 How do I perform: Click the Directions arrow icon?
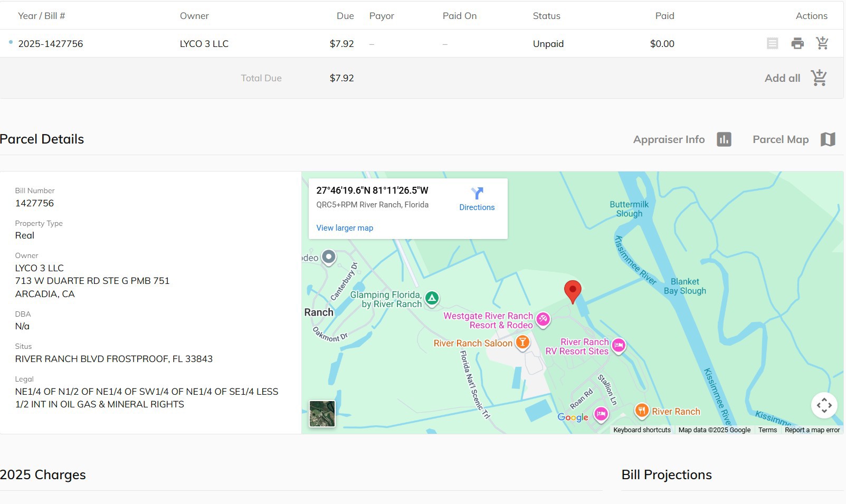pos(477,194)
